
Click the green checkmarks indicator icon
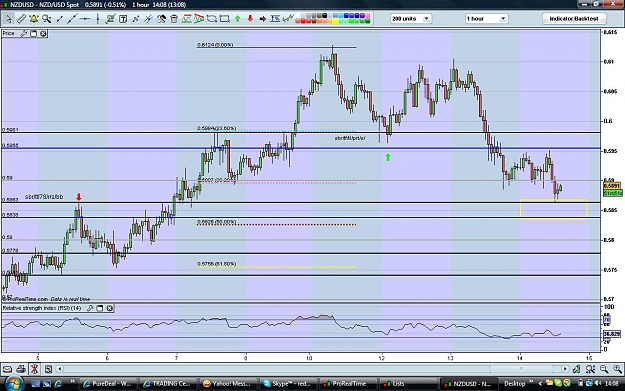tap(288, 19)
